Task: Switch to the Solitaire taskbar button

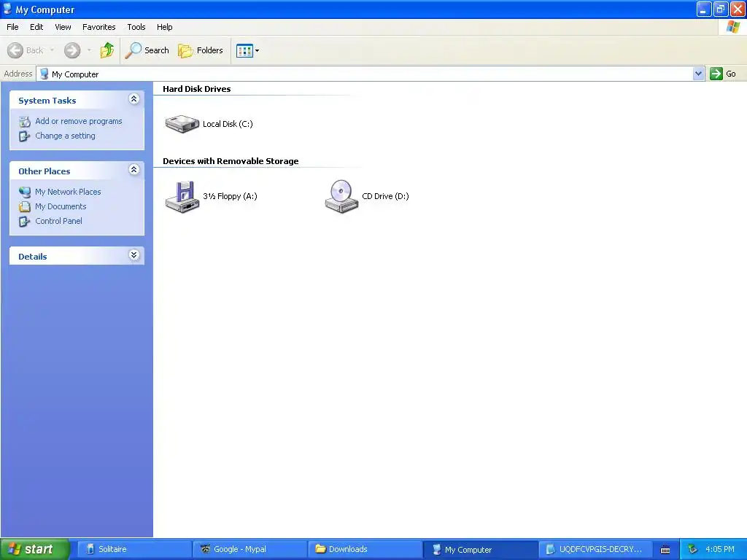Action: coord(133,549)
